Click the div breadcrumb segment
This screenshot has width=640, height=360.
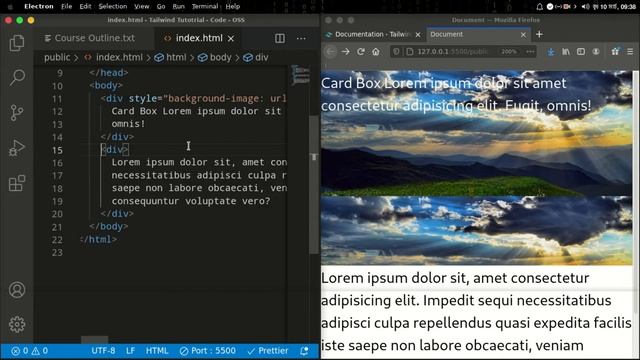click(x=256, y=58)
